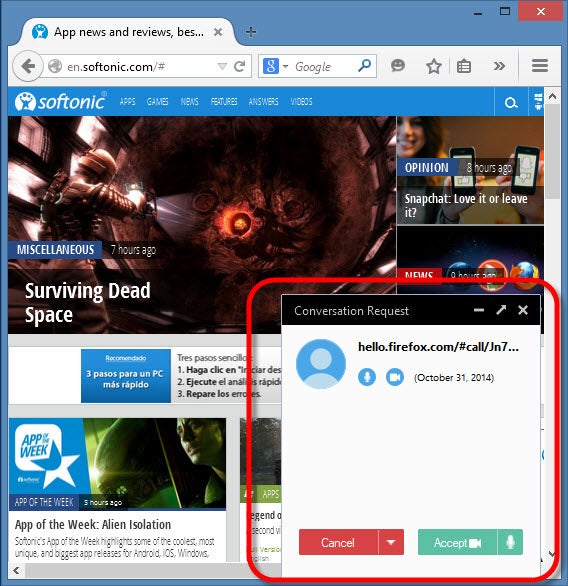The height and width of the screenshot is (586, 568).
Task: Open the URL bar history dropdown arrow
Action: [222, 67]
